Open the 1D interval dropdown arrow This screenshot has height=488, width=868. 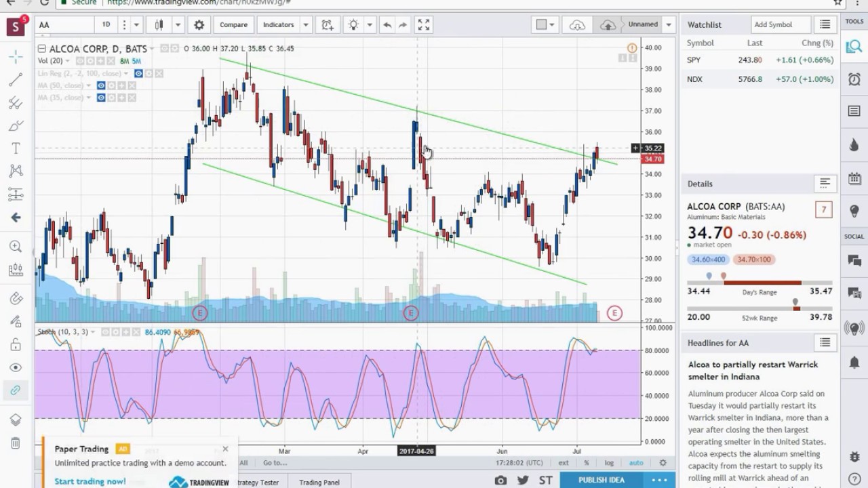coord(136,25)
